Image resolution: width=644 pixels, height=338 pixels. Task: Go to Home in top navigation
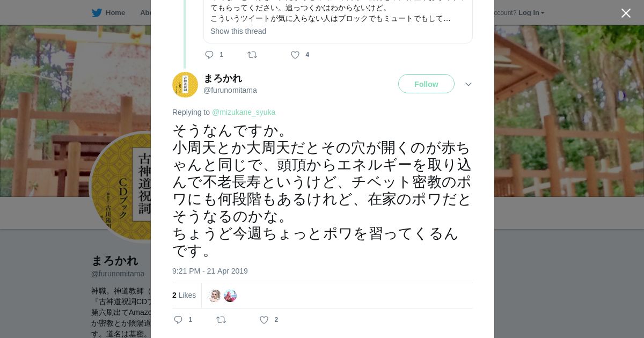click(115, 13)
